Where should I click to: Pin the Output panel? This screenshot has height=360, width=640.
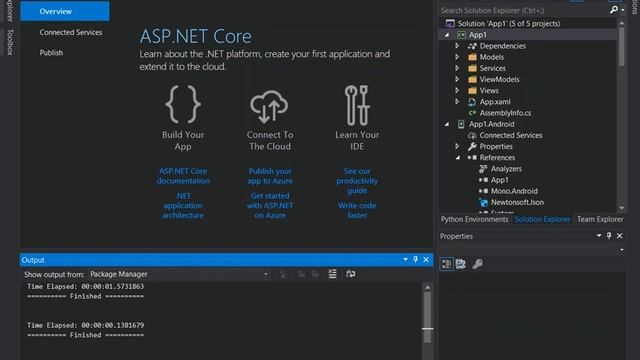click(416, 260)
